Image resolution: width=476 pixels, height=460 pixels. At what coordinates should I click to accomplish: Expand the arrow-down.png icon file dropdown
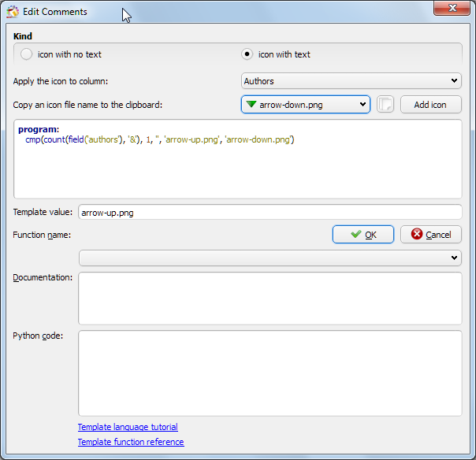pyautogui.click(x=363, y=105)
